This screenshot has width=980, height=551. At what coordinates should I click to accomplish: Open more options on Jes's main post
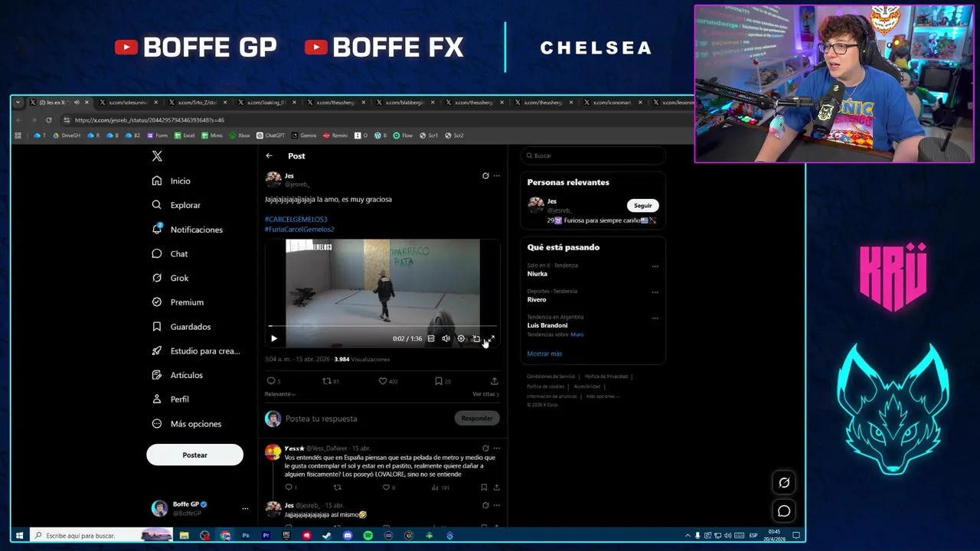coord(496,176)
